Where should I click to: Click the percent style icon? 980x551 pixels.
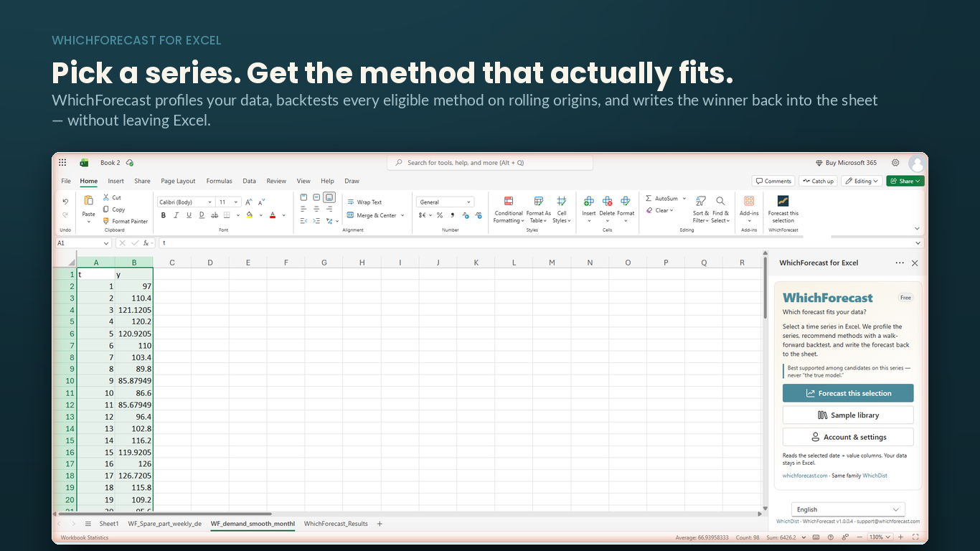[x=440, y=215]
